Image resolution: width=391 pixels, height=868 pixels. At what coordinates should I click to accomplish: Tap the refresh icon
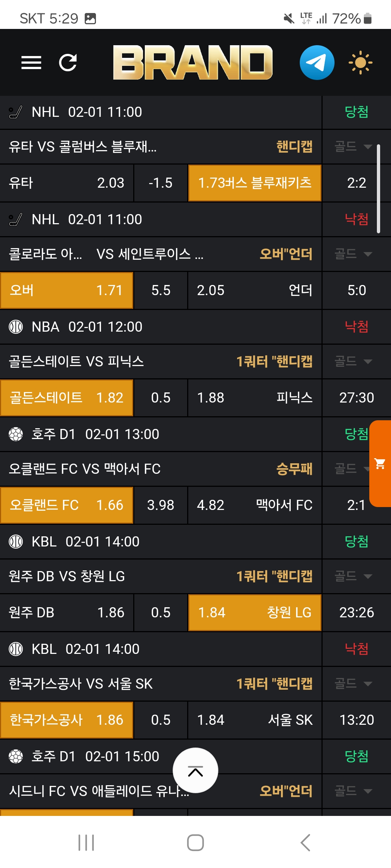68,63
